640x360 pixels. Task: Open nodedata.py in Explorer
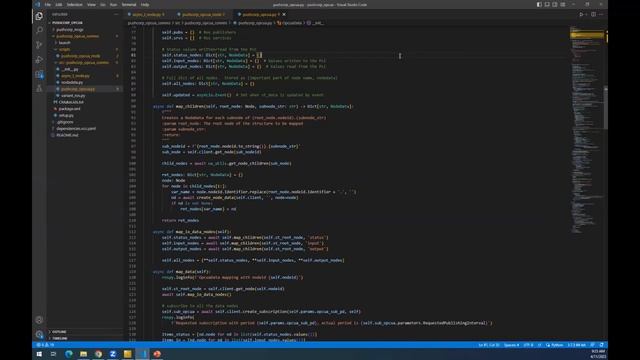[72, 82]
